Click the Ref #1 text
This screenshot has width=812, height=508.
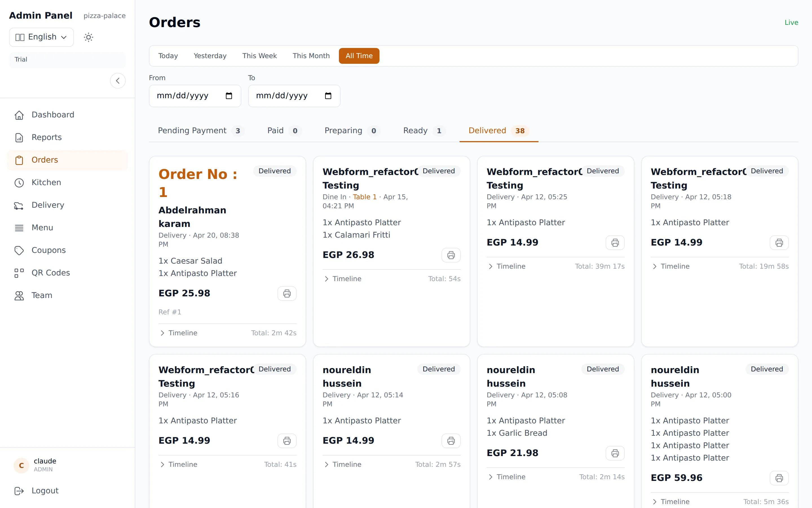(x=170, y=312)
